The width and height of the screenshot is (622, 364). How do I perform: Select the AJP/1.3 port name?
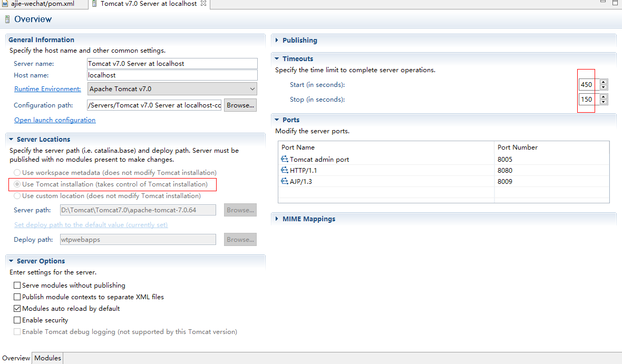[300, 182]
